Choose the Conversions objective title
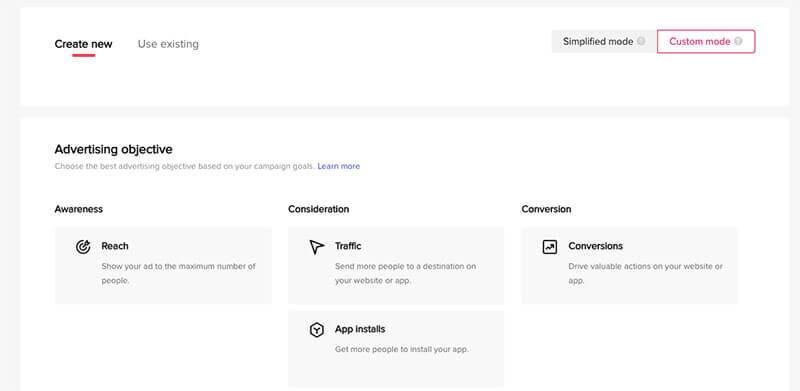This screenshot has height=391, width=800. 595,246
